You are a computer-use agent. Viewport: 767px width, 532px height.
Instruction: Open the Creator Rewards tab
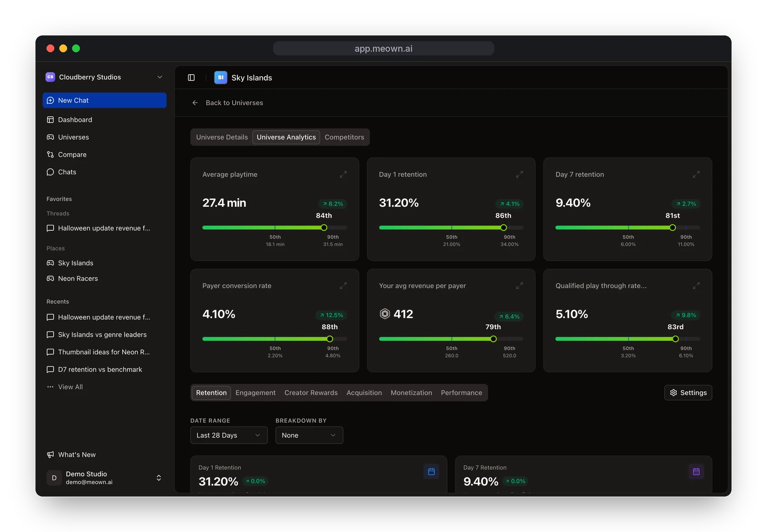pyautogui.click(x=311, y=393)
